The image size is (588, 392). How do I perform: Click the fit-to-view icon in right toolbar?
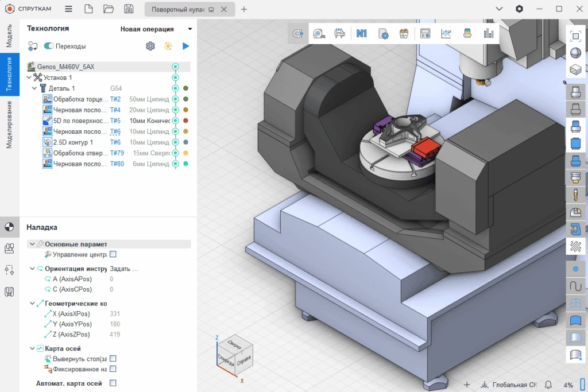point(575,36)
